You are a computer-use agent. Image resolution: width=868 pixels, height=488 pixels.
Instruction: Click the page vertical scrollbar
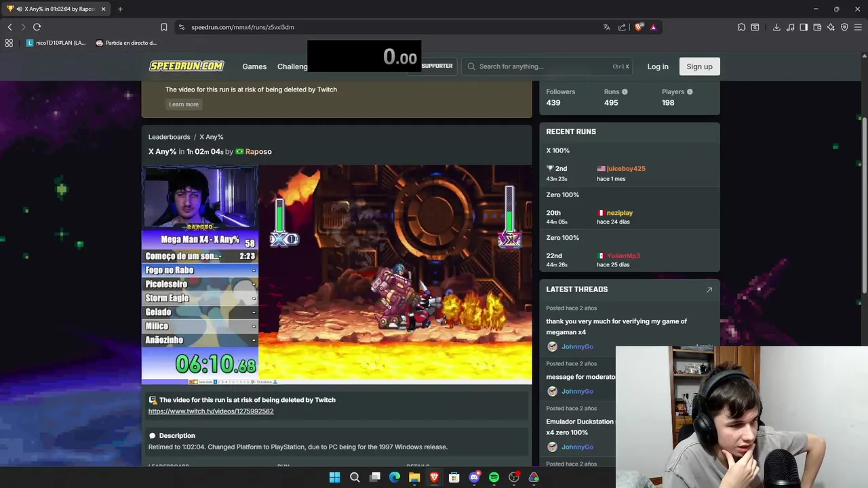tap(864, 205)
